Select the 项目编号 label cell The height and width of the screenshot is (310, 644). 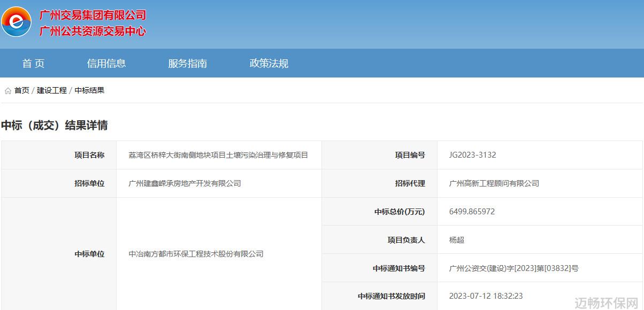tap(380, 155)
